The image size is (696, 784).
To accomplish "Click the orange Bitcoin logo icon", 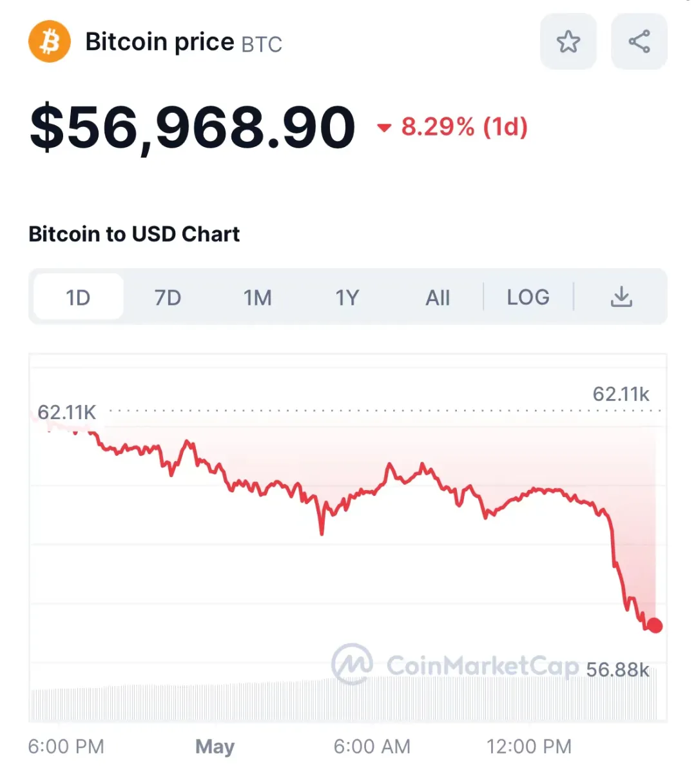I will pyautogui.click(x=49, y=42).
